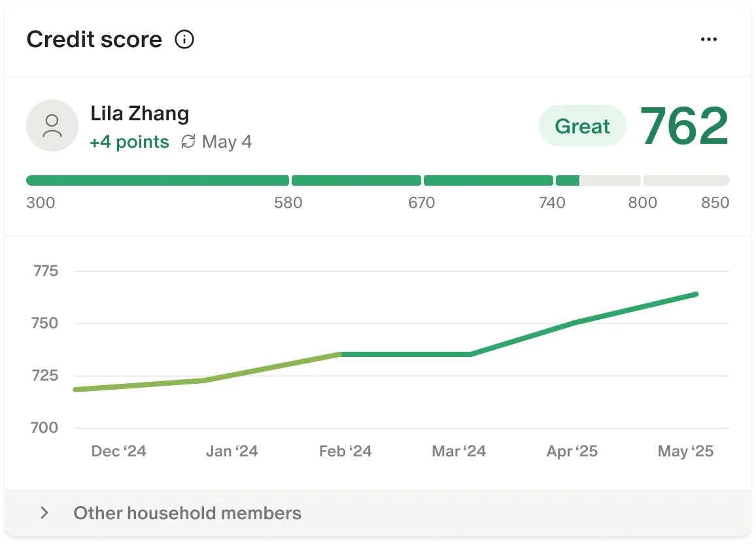Viewport: 756px width, 544px height.
Task: Click the Credit score card title
Action: (94, 39)
